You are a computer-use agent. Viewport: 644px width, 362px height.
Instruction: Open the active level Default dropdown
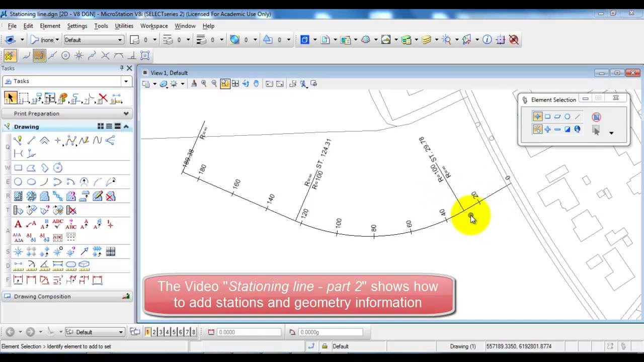coord(120,40)
